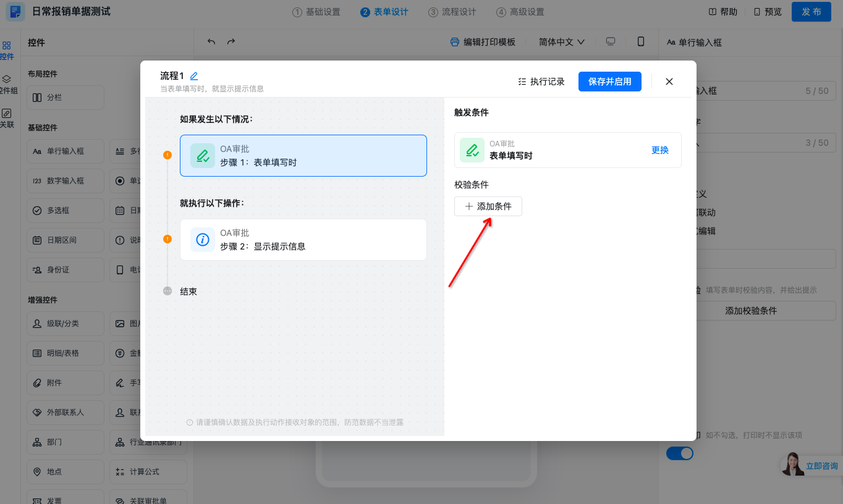The height and width of the screenshot is (504, 843).
Task: Click 更换 link for trigger
Action: 659,150
